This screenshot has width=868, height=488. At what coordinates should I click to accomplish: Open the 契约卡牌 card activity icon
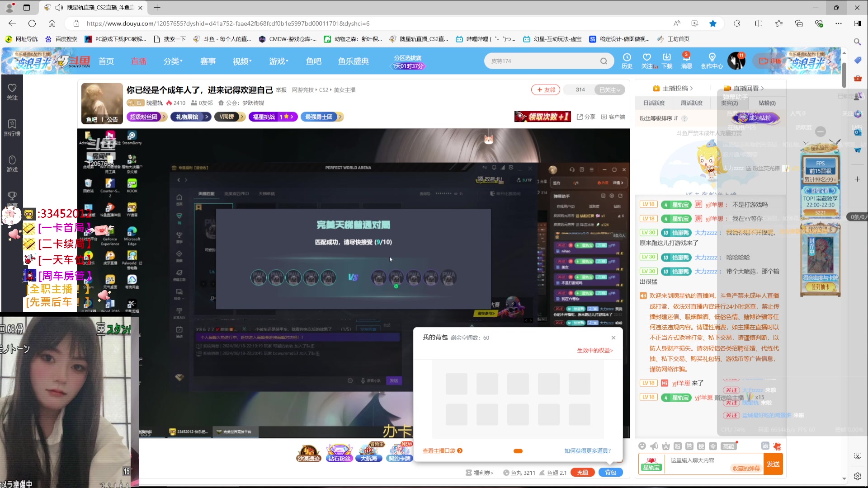pyautogui.click(x=399, y=452)
